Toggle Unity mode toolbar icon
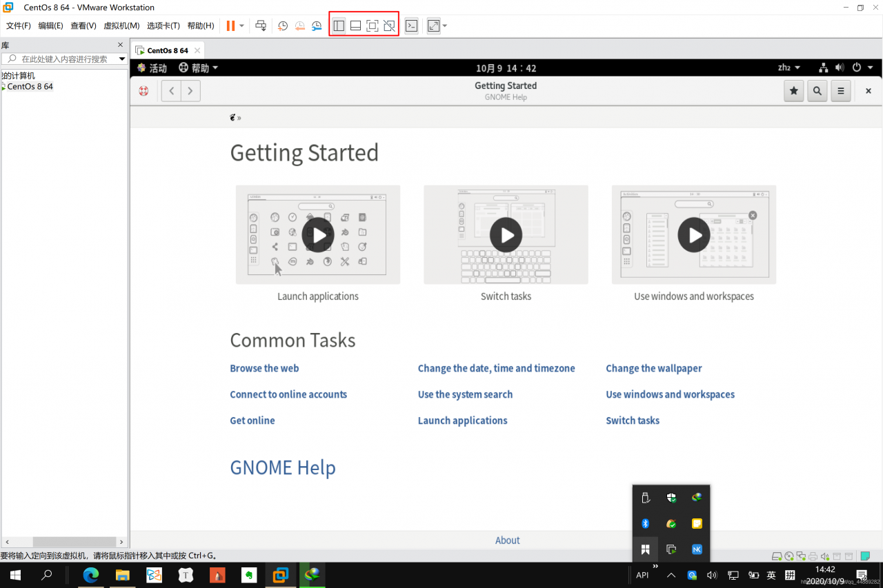883x588 pixels. 389,26
